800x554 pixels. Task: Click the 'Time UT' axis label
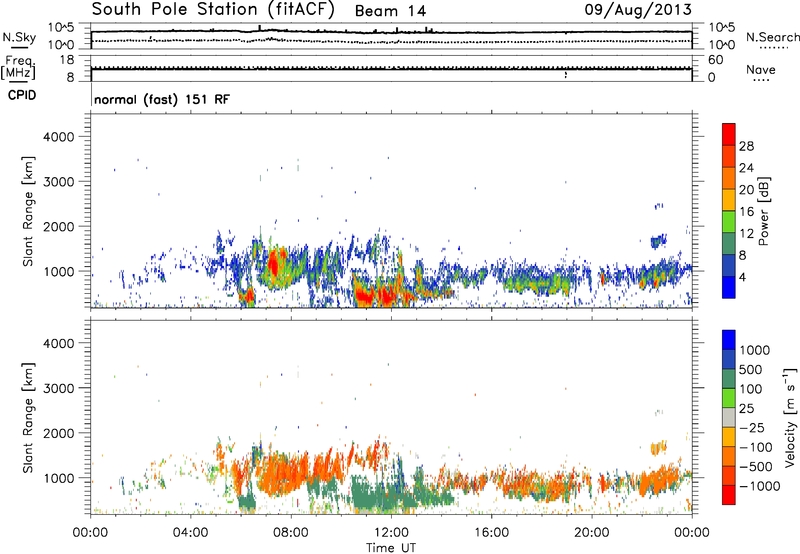coord(391,548)
